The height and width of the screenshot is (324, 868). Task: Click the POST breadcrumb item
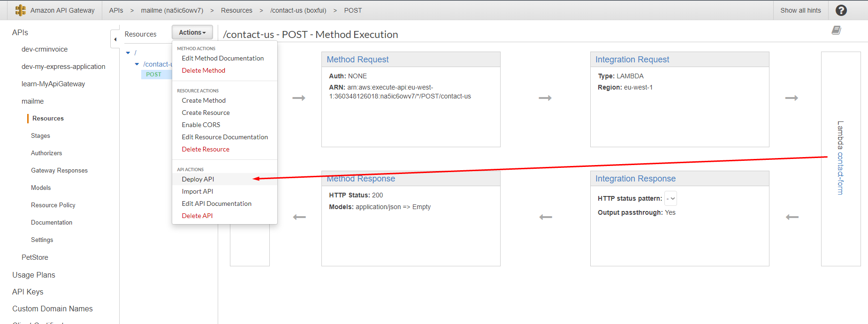pos(353,10)
